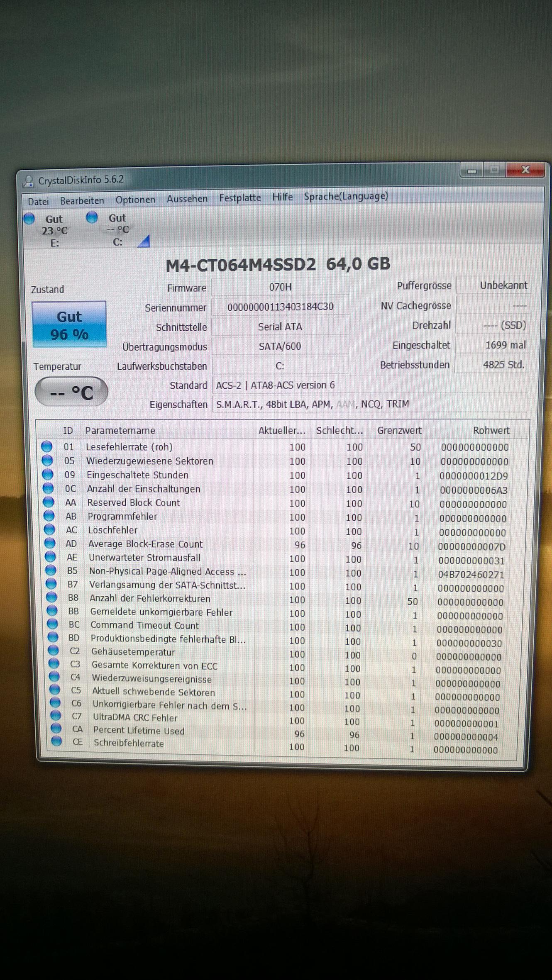The width and height of the screenshot is (552, 980).
Task: Click raw value 04B702460271
Action: pos(471,575)
